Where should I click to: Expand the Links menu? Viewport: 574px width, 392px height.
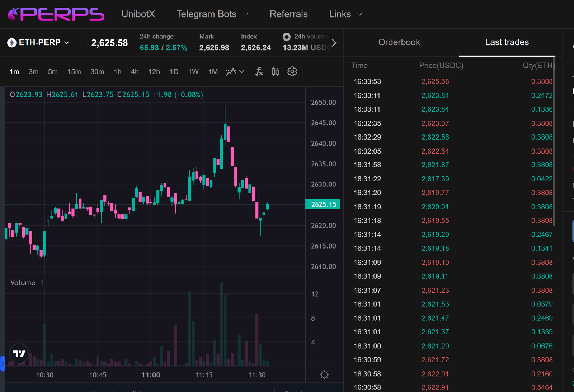click(x=345, y=14)
